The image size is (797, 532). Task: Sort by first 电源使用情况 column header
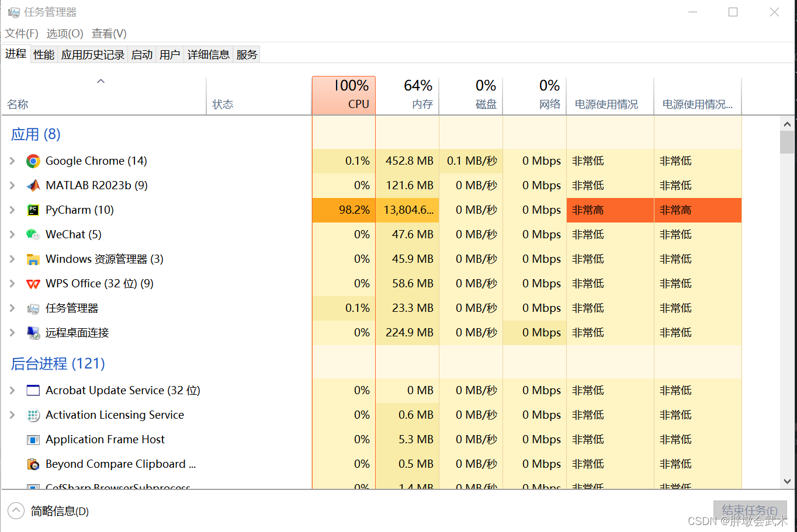pyautogui.click(x=610, y=96)
